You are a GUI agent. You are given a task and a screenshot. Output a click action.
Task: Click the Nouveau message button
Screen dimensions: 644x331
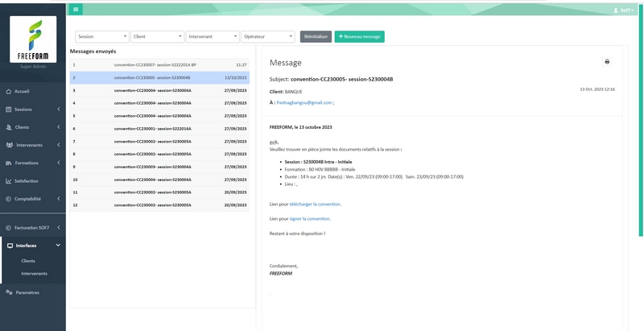[x=359, y=36]
